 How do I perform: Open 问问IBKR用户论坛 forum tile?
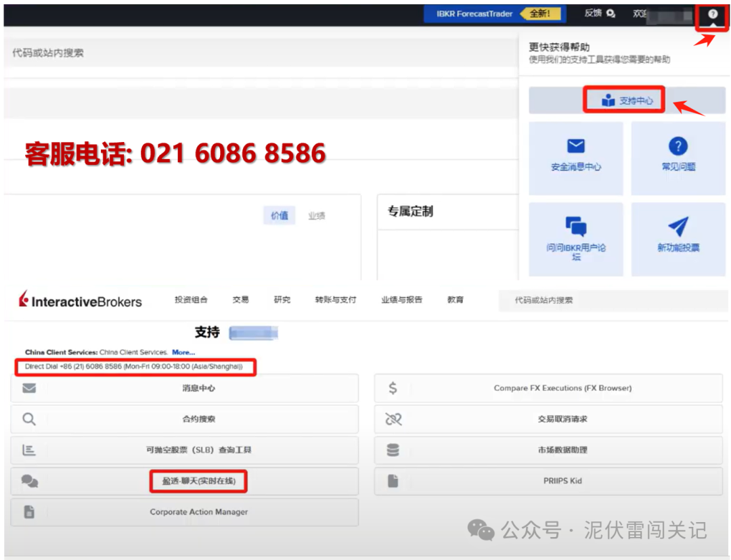[x=576, y=239]
